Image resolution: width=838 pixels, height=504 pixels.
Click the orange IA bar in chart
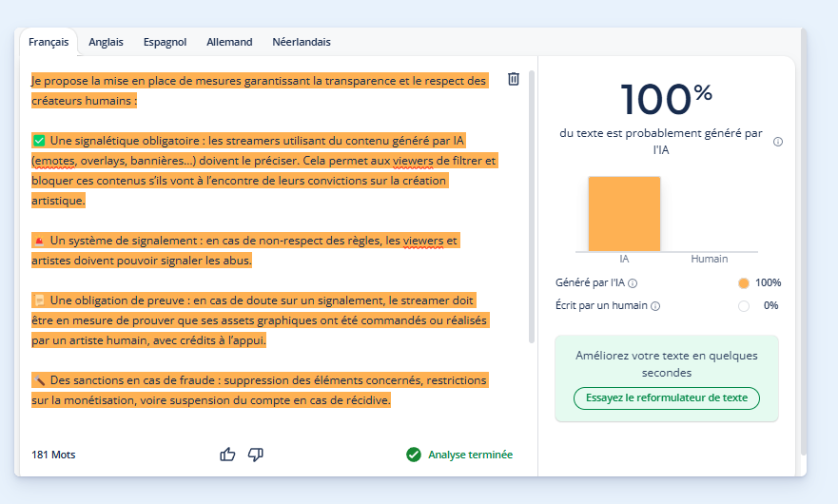[x=624, y=214]
